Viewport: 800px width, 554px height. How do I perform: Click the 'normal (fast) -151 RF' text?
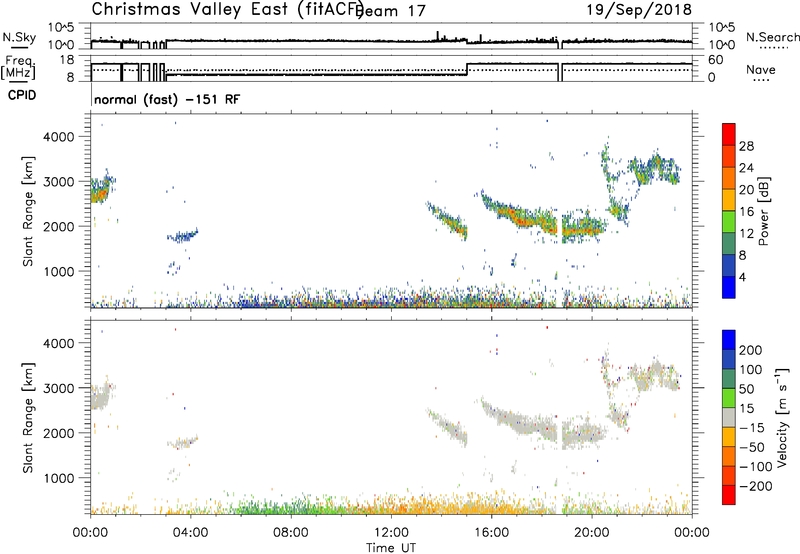pos(167,99)
